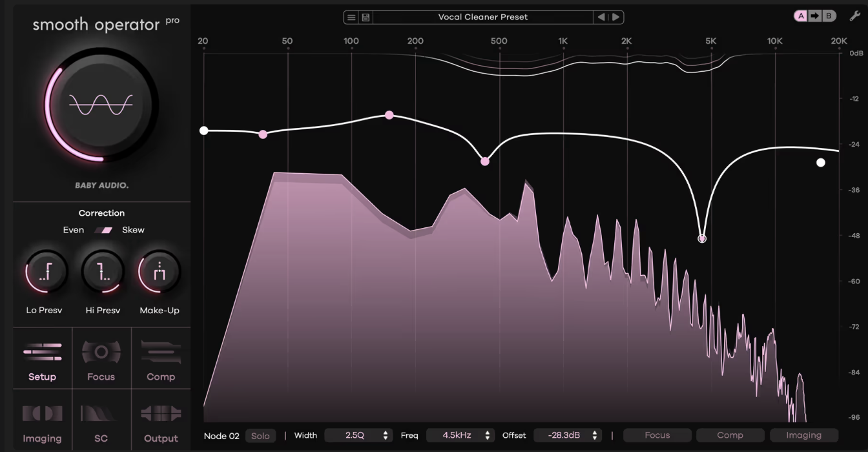Screen dimensions: 868x452
Task: Click the Focus button in bottom node bar
Action: 657,436
